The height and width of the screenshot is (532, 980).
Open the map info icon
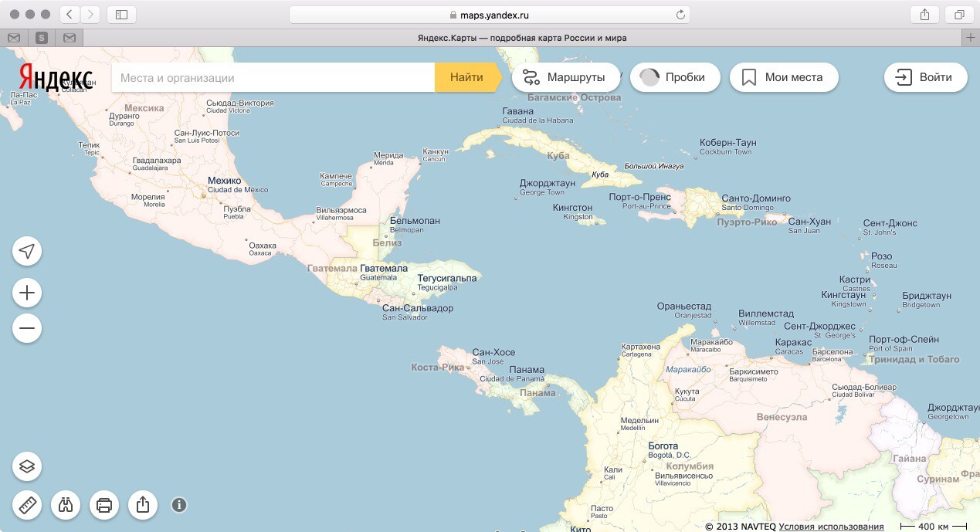(179, 505)
